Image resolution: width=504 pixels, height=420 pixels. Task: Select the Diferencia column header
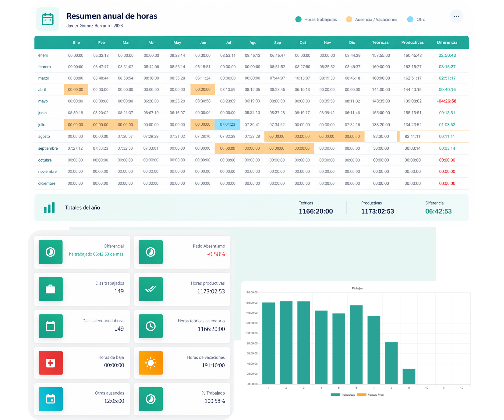(x=447, y=43)
